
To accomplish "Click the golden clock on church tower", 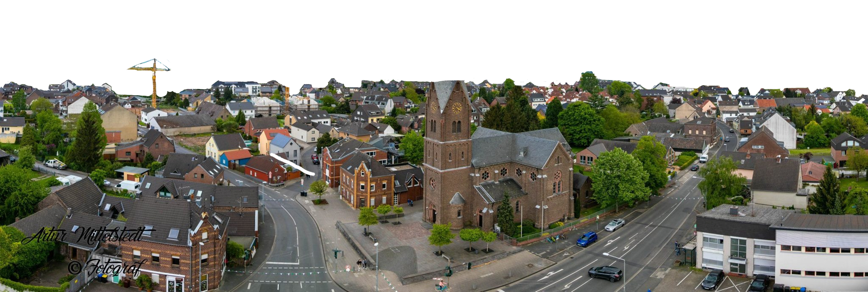I will pyautogui.click(x=456, y=108).
